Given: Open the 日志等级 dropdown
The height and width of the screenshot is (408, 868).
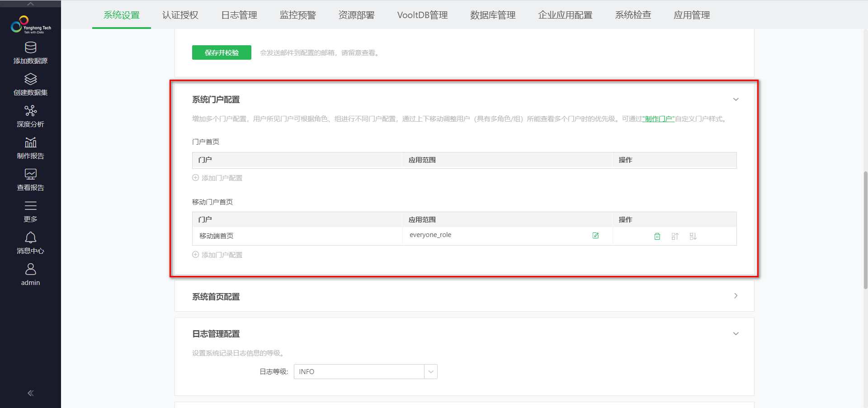Looking at the screenshot, I should (x=431, y=372).
